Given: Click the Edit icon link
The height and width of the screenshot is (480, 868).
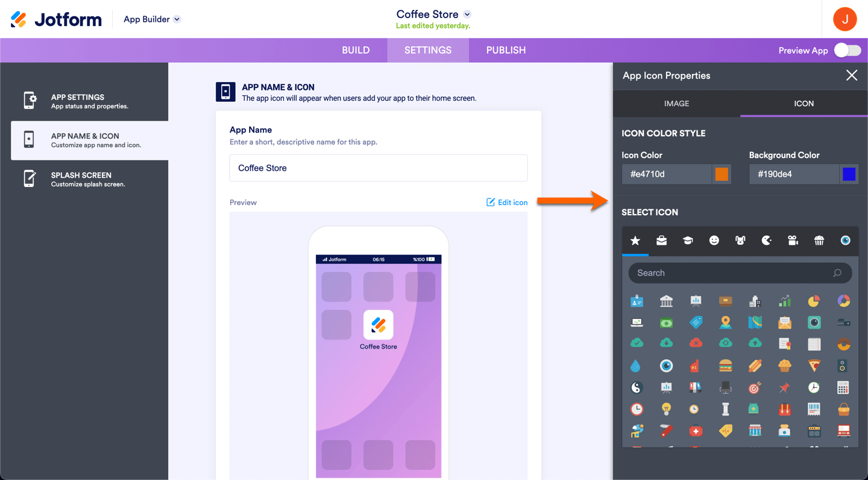Looking at the screenshot, I should [x=507, y=203].
